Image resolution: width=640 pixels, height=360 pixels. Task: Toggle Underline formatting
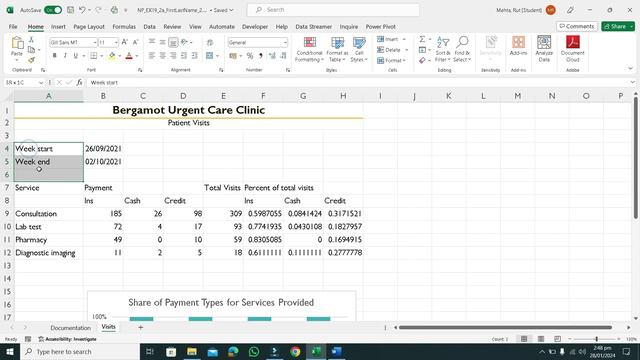76,56
